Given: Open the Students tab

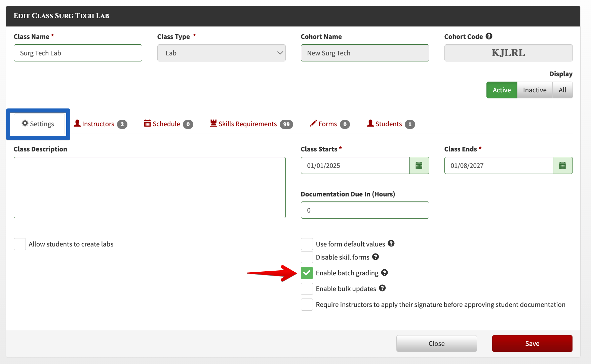Looking at the screenshot, I should [391, 124].
